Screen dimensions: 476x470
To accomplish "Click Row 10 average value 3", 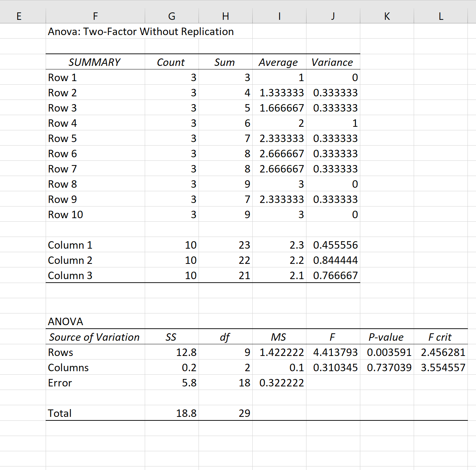I will pyautogui.click(x=279, y=214).
